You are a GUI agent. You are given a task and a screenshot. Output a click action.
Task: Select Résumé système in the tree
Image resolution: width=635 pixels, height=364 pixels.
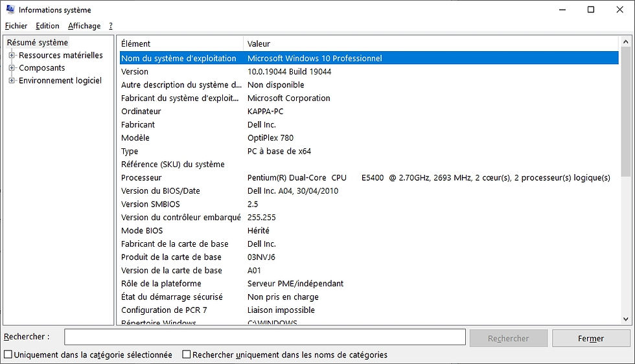[38, 43]
